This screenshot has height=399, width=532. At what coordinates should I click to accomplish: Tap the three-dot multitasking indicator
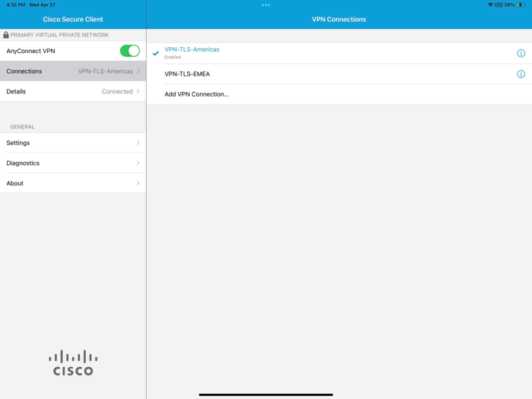tap(266, 5)
